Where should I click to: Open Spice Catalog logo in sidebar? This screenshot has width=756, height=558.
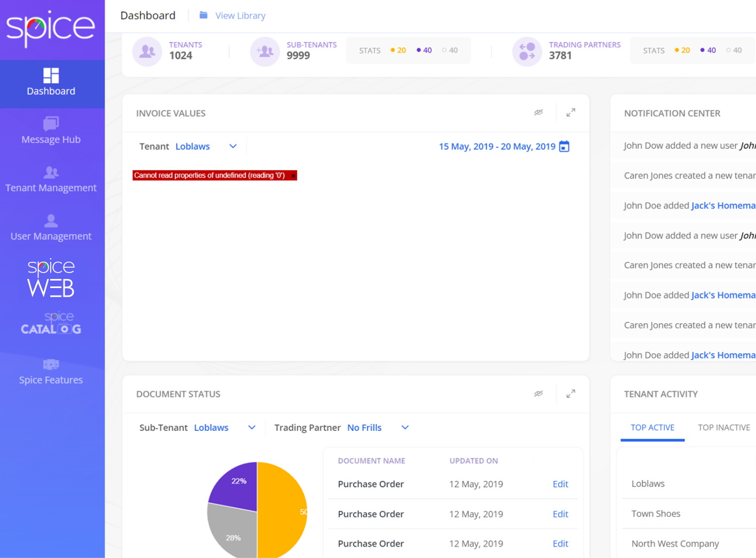(51, 323)
